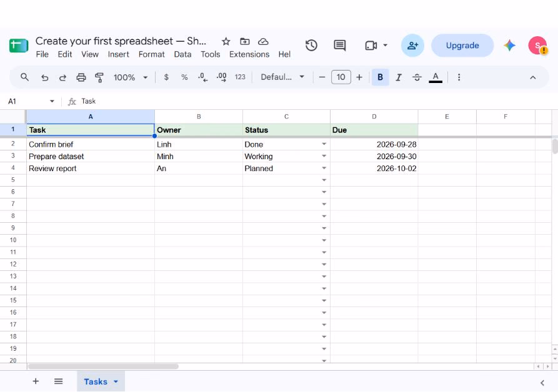Image resolution: width=558 pixels, height=392 pixels.
Task: Open more number formats 123
Action: (x=240, y=77)
